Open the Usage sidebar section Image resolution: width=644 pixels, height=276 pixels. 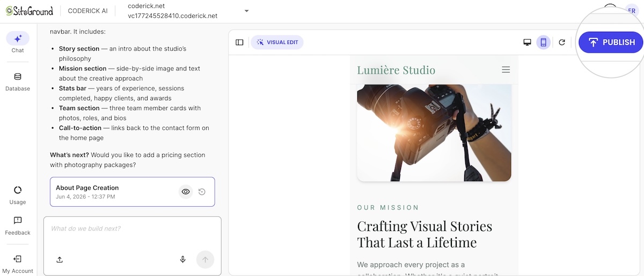click(x=18, y=195)
